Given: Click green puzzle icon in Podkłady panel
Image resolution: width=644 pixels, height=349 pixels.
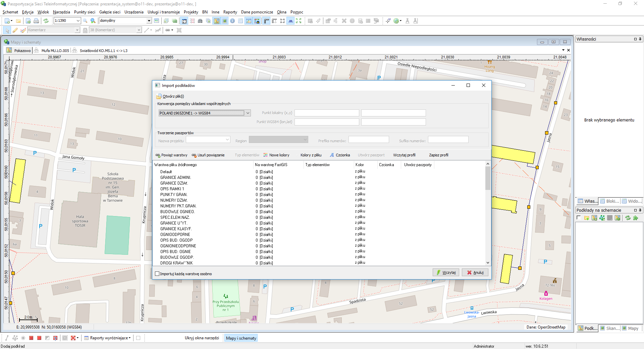Looking at the screenshot, I should (x=635, y=218).
